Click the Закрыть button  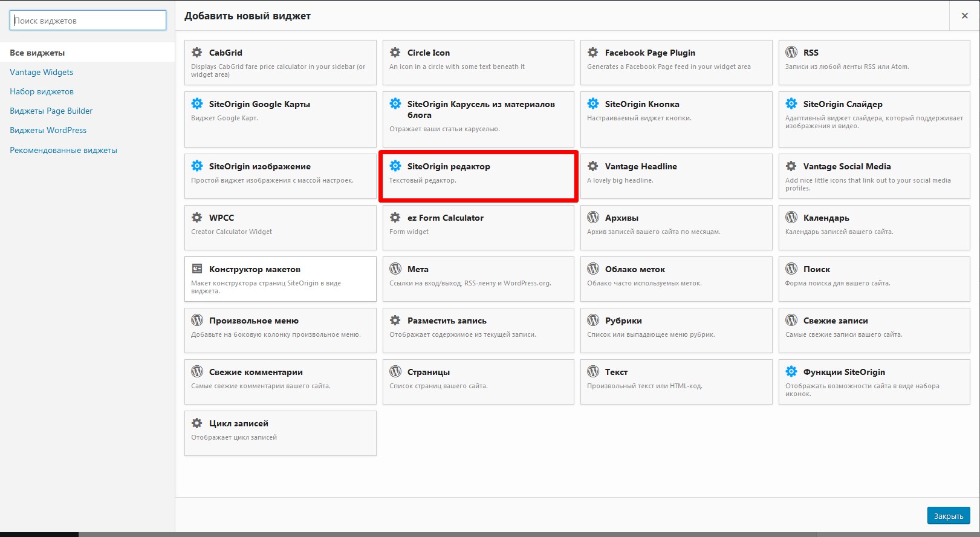pyautogui.click(x=949, y=516)
